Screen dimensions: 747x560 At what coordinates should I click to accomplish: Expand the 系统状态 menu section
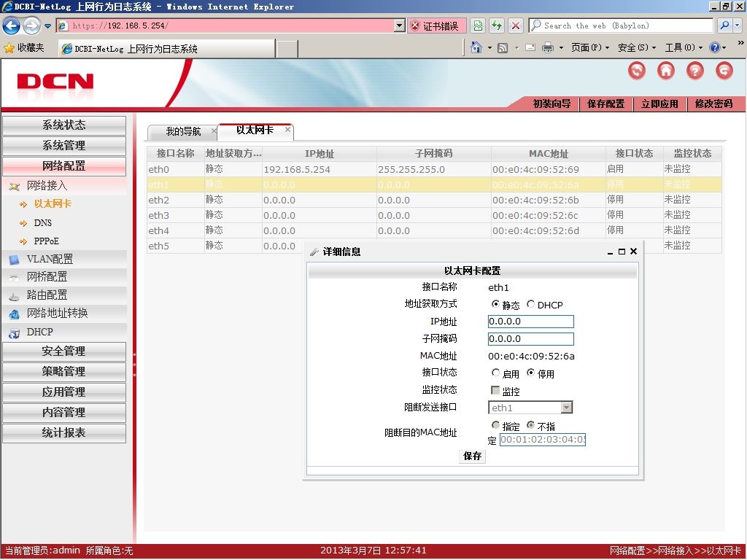pos(64,125)
